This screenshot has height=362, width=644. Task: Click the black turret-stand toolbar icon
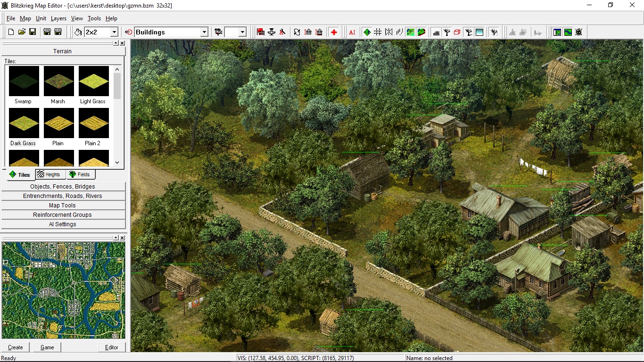[x=272, y=32]
